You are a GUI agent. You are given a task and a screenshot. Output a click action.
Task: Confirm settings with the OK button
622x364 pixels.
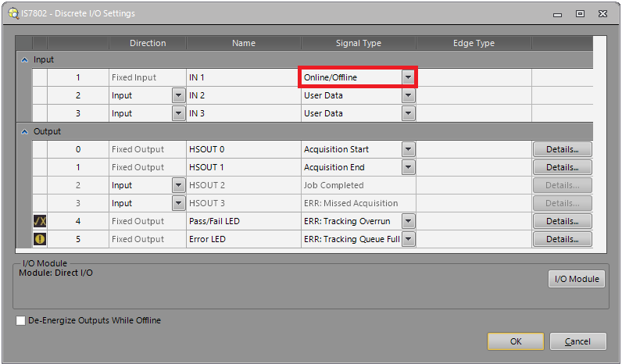515,341
